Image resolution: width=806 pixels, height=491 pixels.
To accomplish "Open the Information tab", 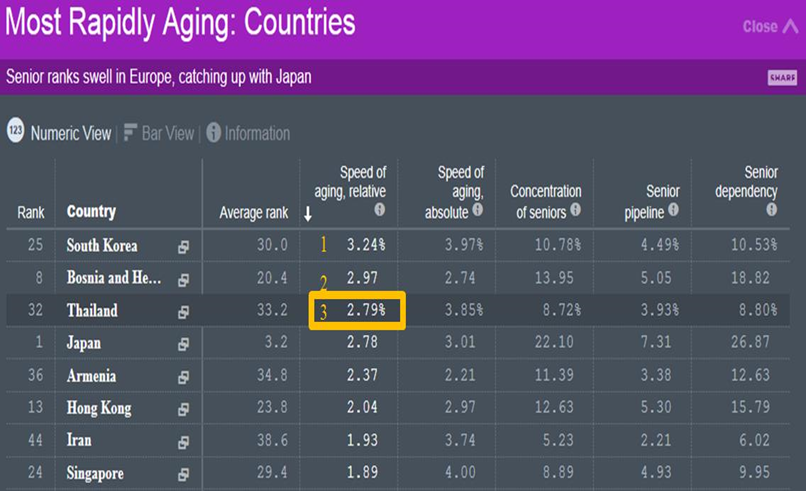I will [x=257, y=133].
